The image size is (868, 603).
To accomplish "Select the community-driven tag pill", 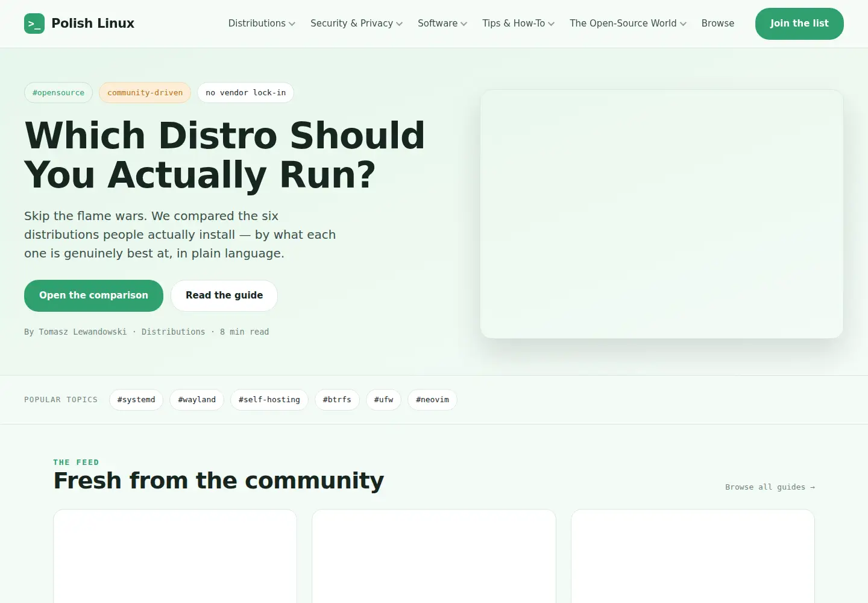I will click(x=145, y=93).
